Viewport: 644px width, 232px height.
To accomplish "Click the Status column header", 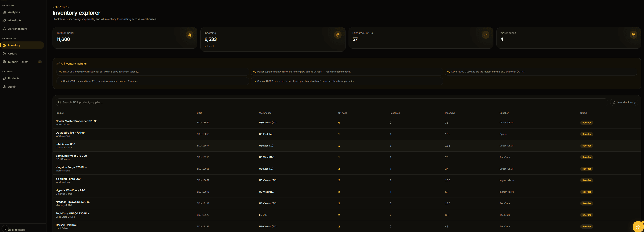I will (584, 113).
